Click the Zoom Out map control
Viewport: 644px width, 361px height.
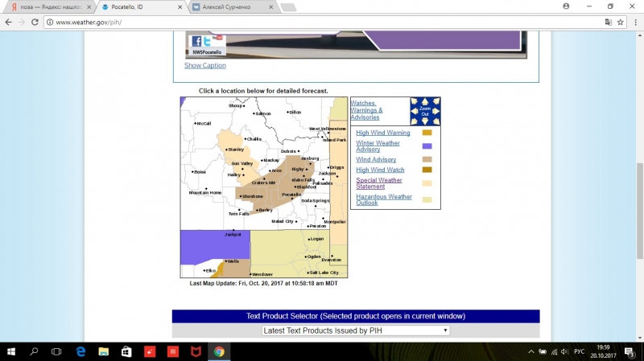point(425,111)
